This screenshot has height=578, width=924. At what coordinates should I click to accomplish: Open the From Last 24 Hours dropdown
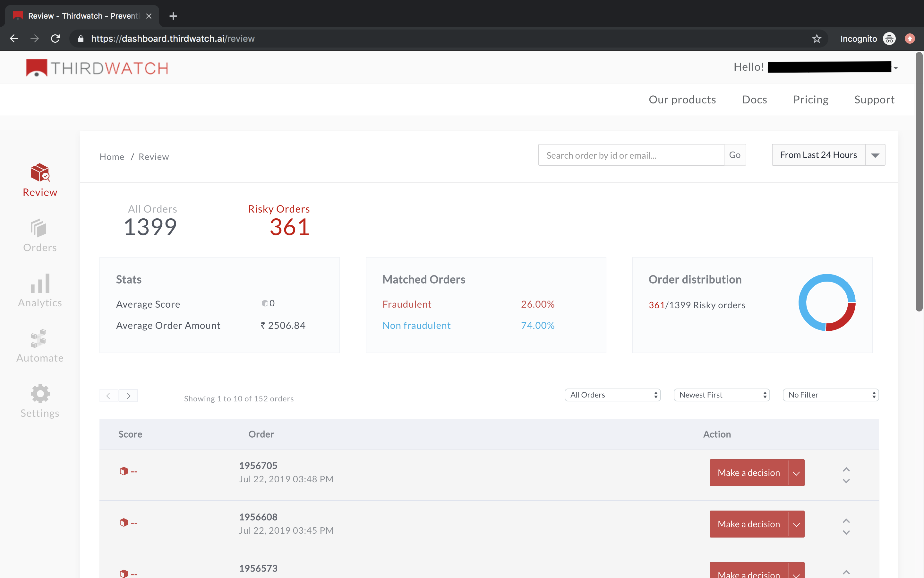[x=875, y=155]
